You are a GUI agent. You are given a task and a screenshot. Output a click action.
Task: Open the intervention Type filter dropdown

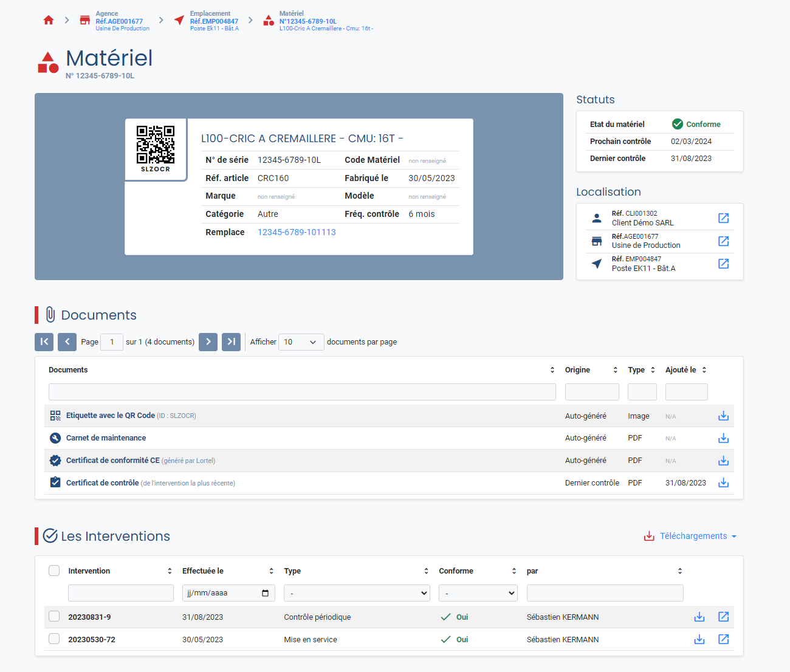point(357,593)
